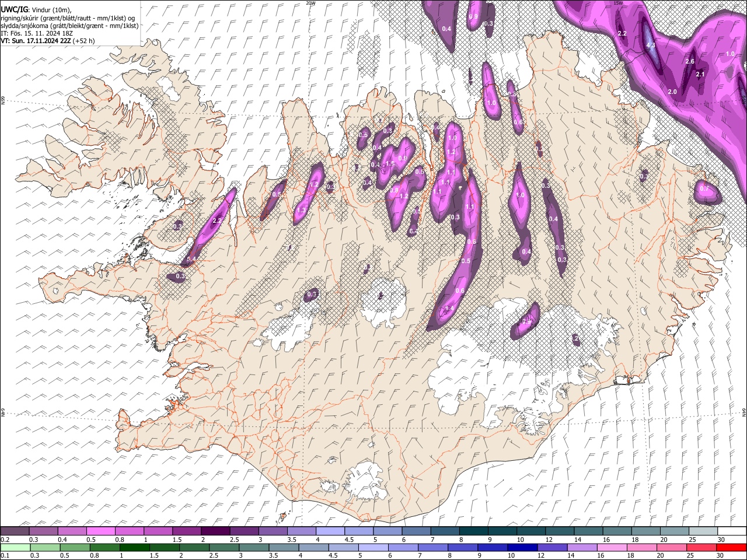Click the 'VT: Sun. 17.11.2024 22Z (+52 h)' line
The width and height of the screenshot is (747, 560).
click(x=48, y=41)
